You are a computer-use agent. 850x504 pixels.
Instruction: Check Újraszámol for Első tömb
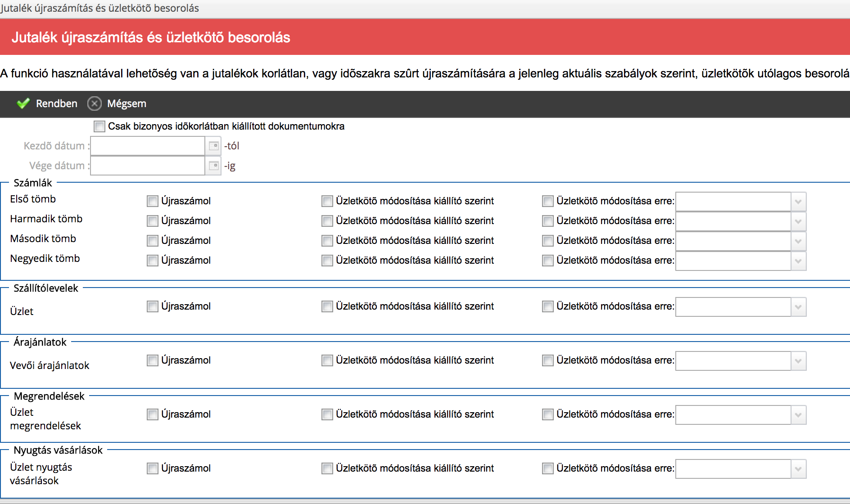pyautogui.click(x=153, y=201)
